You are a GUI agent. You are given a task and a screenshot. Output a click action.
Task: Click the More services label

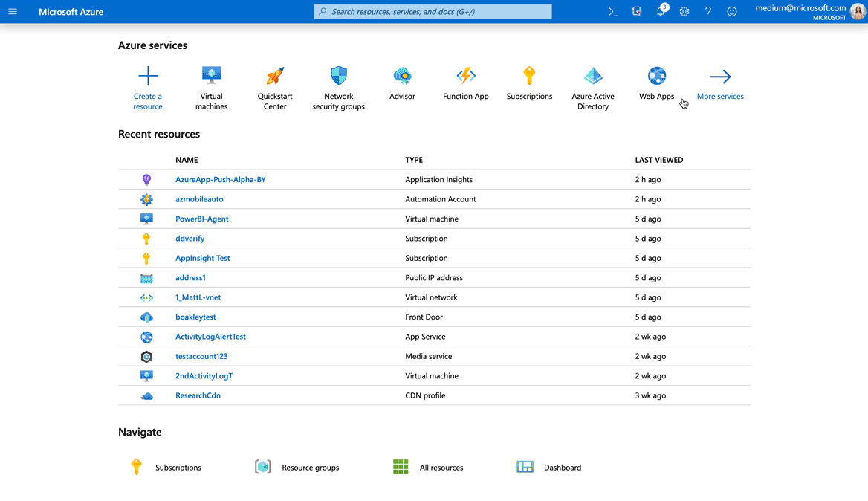click(720, 97)
